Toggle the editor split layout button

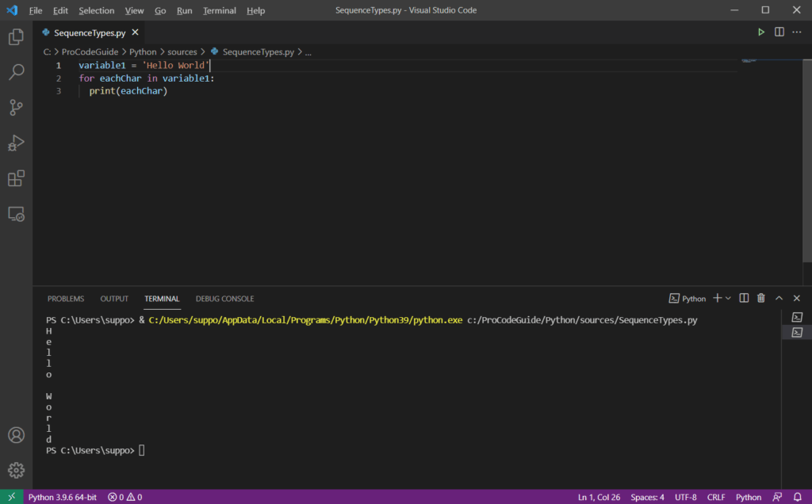click(778, 32)
